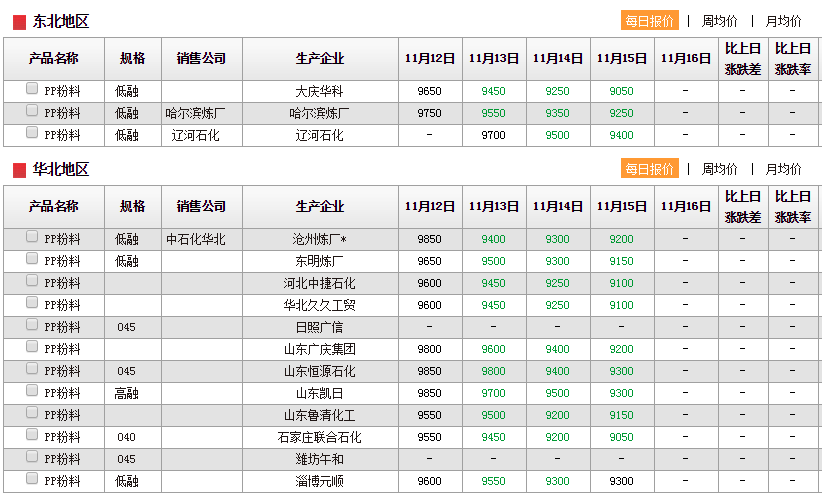Click the red square icon beside 华北地区
Viewport: 822px width, 495px height.
[x=19, y=170]
